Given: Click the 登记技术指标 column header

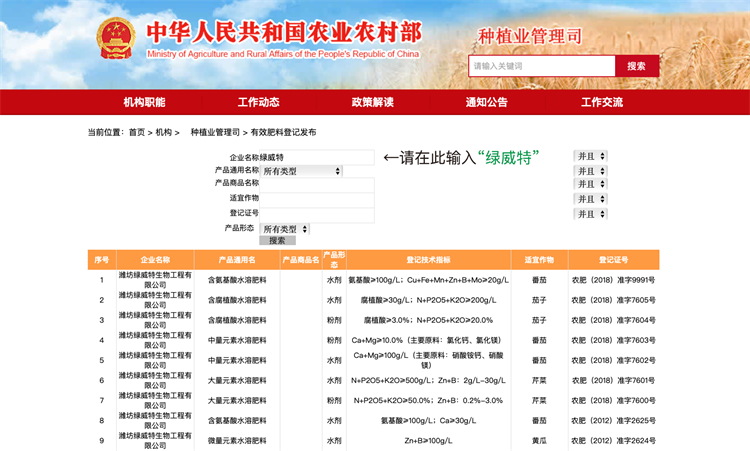Looking at the screenshot, I should tap(429, 260).
